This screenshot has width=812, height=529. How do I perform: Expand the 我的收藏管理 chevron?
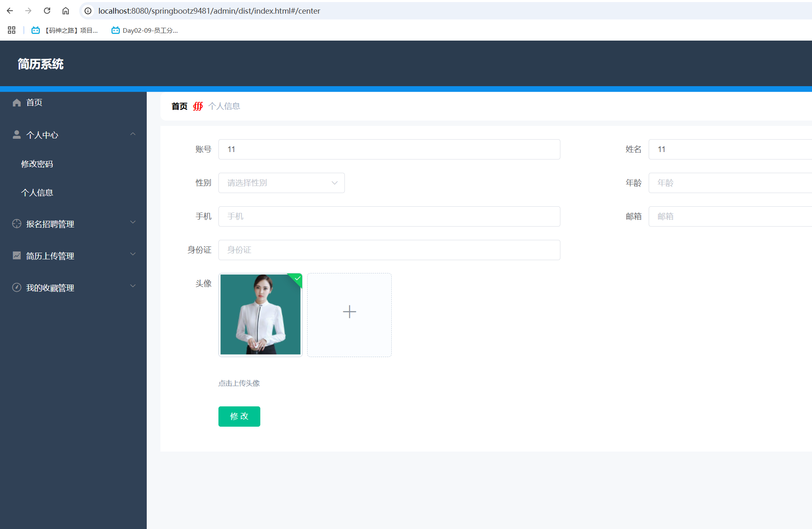point(133,286)
